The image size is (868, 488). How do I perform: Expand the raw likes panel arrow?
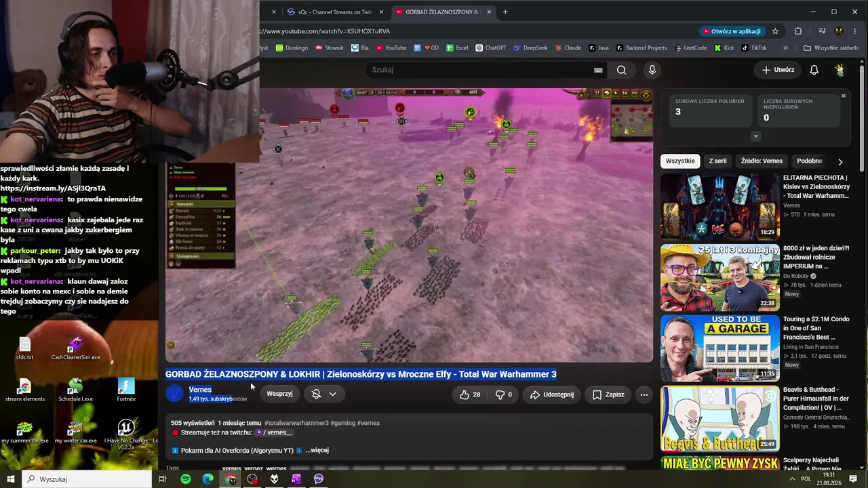point(755,136)
